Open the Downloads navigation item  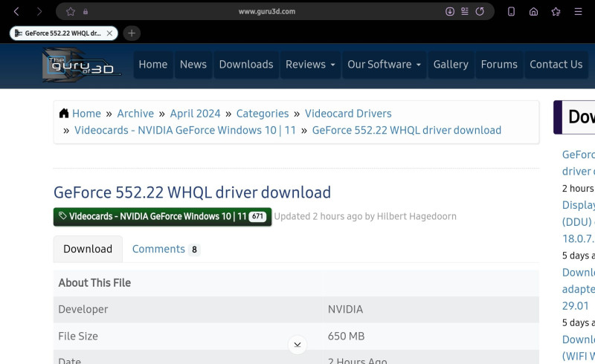pyautogui.click(x=246, y=65)
